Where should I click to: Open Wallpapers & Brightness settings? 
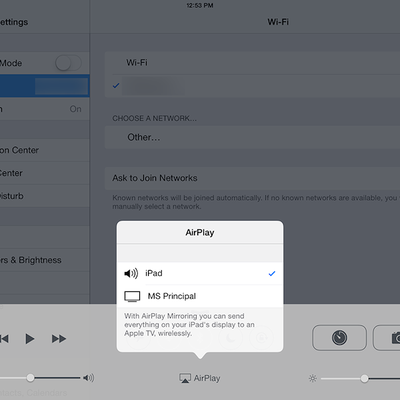coord(45,260)
